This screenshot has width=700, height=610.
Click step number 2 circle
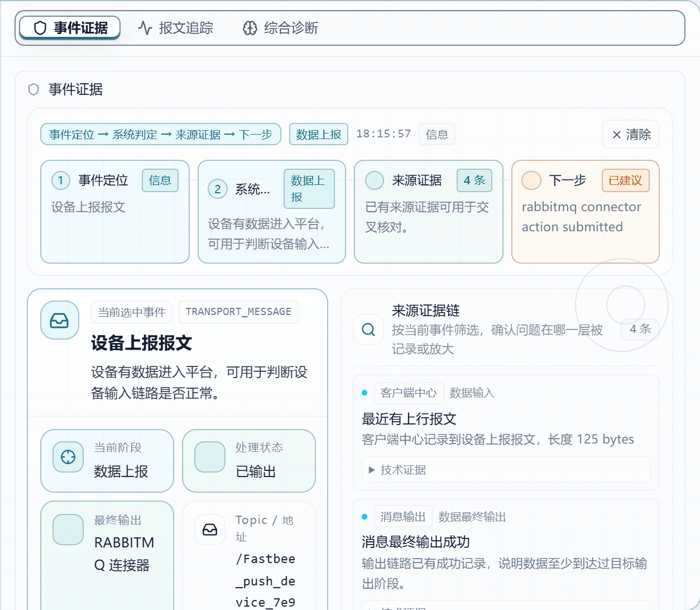point(218,189)
